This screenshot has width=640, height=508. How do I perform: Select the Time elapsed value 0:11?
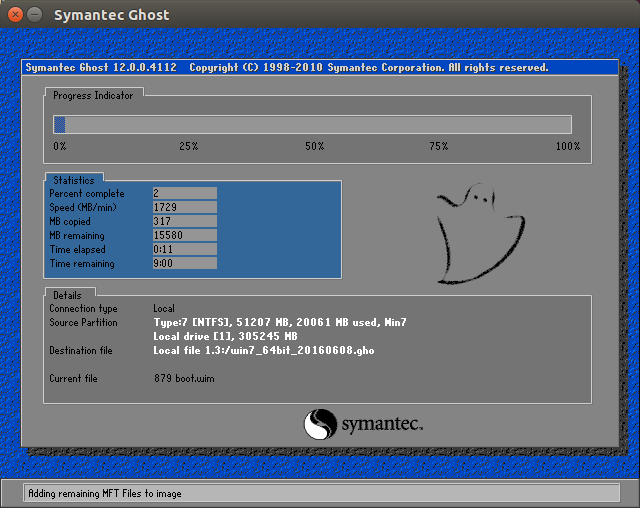click(185, 249)
